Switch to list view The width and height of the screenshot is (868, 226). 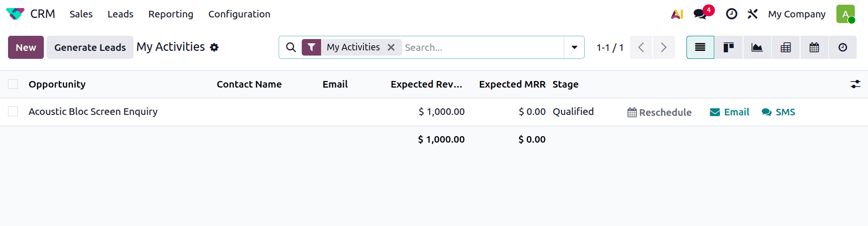700,48
